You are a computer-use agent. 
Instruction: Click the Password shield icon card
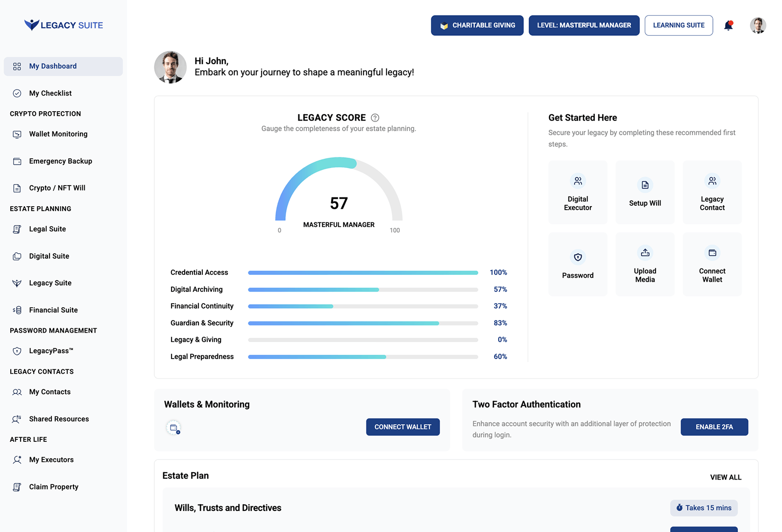[x=578, y=257]
